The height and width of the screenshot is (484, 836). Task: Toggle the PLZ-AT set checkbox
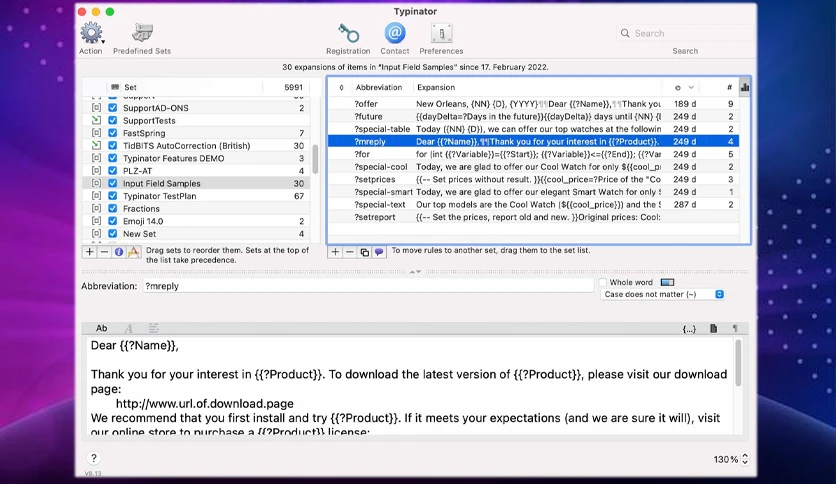point(112,171)
